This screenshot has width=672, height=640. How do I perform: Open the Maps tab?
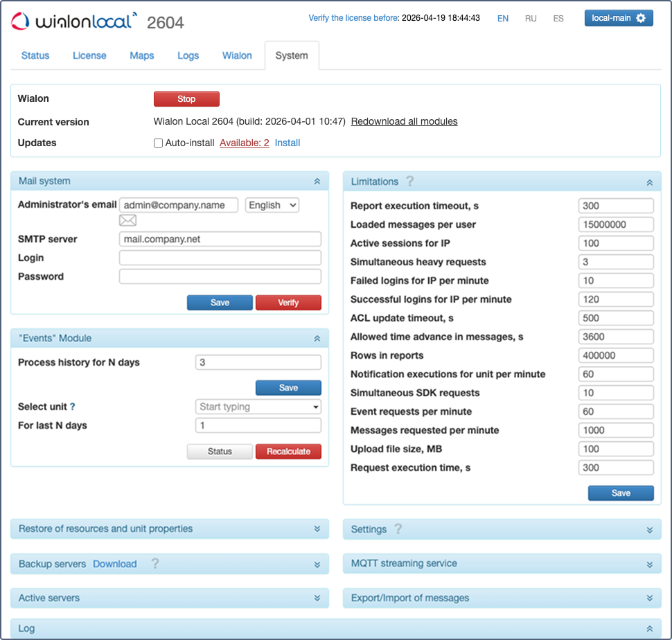(x=142, y=55)
